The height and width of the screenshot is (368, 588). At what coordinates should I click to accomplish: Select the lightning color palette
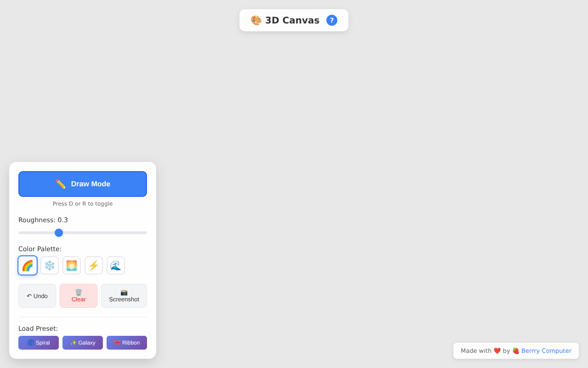[93, 265]
